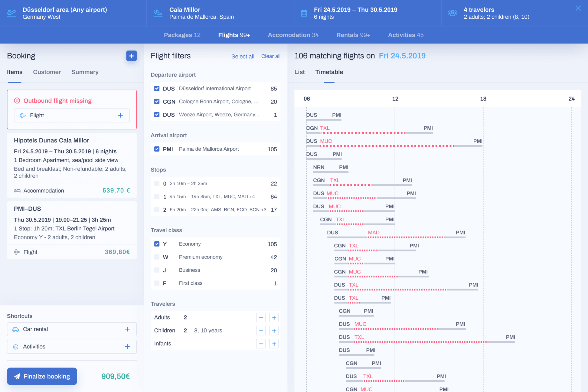Click the travelers group icon in header
Viewport: 588px width, 392px height.
[x=452, y=13]
